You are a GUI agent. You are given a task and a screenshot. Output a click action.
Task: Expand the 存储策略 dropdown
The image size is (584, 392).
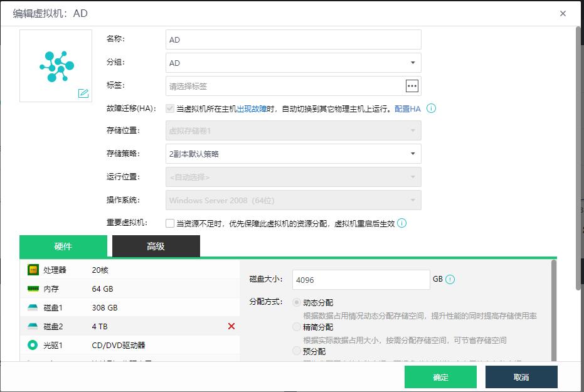click(413, 154)
